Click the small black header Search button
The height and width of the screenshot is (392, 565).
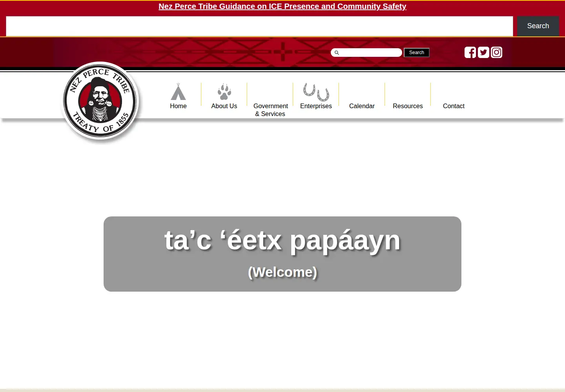tap(417, 53)
